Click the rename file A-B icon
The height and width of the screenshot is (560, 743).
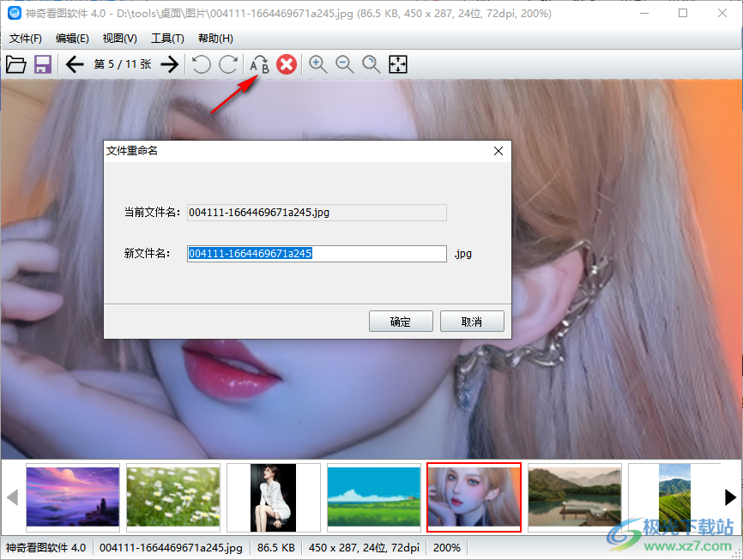pyautogui.click(x=259, y=64)
